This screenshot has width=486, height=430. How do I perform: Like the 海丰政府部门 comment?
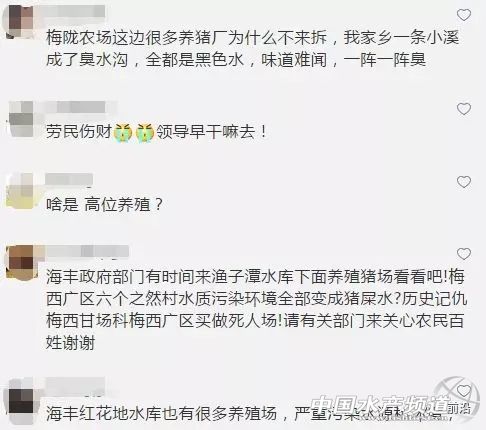click(x=464, y=254)
